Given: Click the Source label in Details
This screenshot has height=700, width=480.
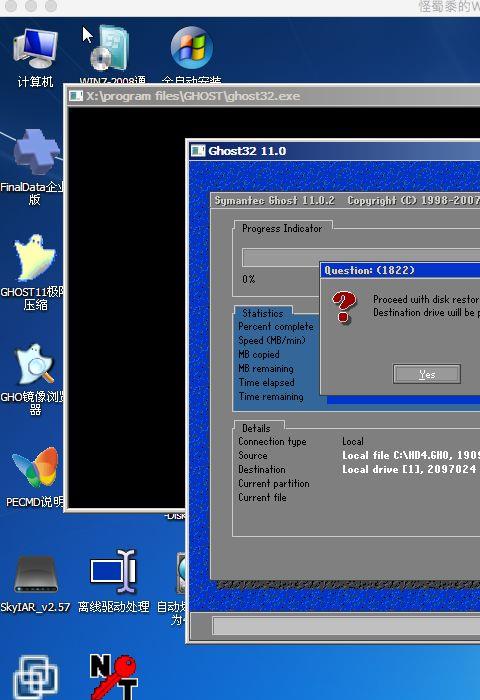Looking at the screenshot, I should 253,456.
